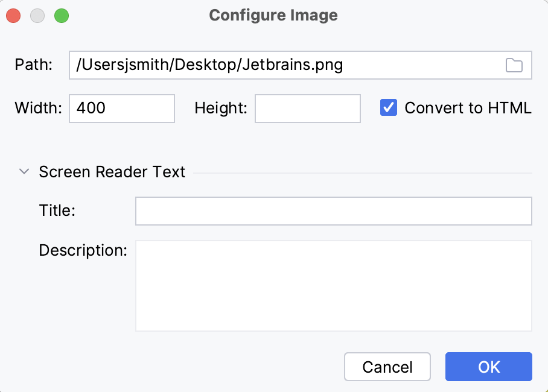The width and height of the screenshot is (548, 392).
Task: Enable the Convert to HTML checkbox
Action: point(389,107)
